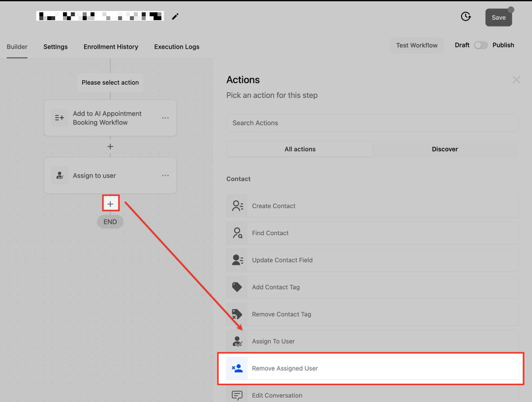Open the version history clock icon
This screenshot has width=532, height=402.
[466, 16]
